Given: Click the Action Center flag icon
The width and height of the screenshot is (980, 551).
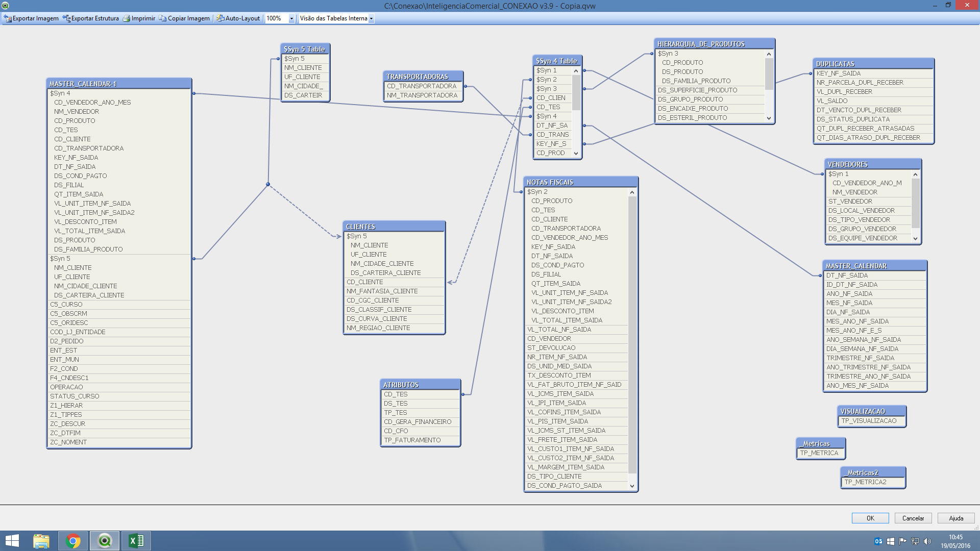Looking at the screenshot, I should tap(903, 541).
